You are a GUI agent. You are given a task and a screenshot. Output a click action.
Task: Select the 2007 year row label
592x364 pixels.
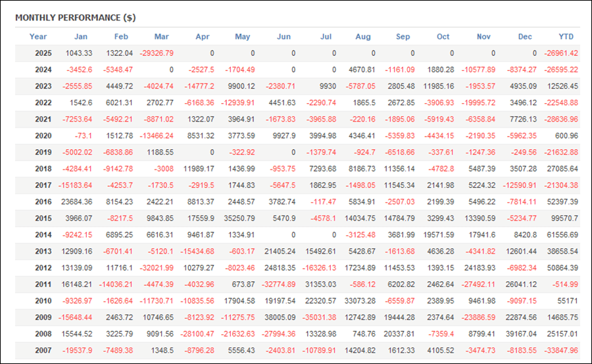43,350
